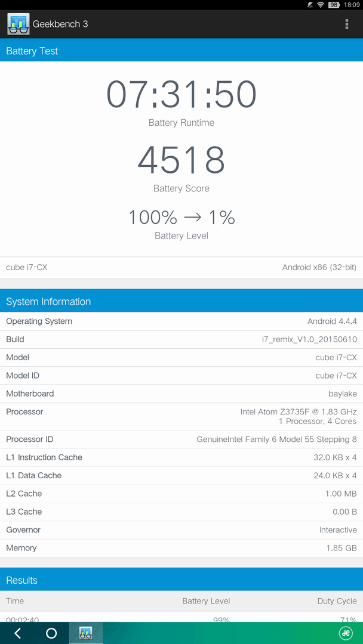363x644 pixels.
Task: Select the cube i7-CX value in the Model row
Action: click(336, 357)
